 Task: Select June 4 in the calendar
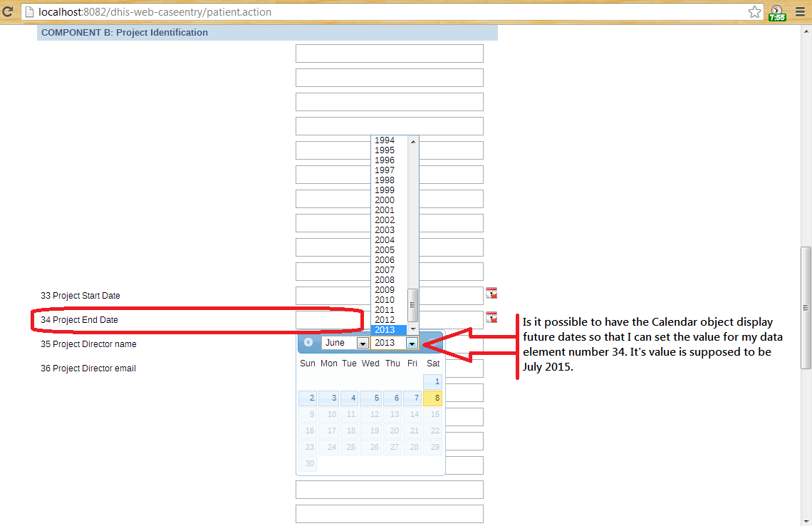[x=349, y=398]
